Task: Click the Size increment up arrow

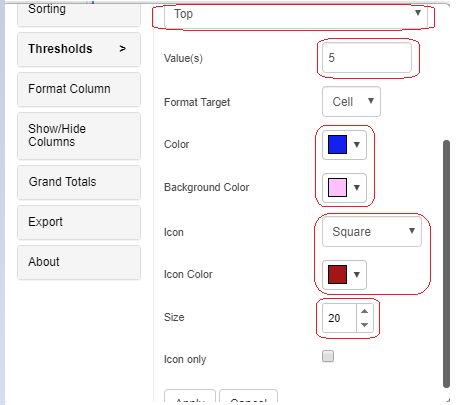Action: (364, 311)
